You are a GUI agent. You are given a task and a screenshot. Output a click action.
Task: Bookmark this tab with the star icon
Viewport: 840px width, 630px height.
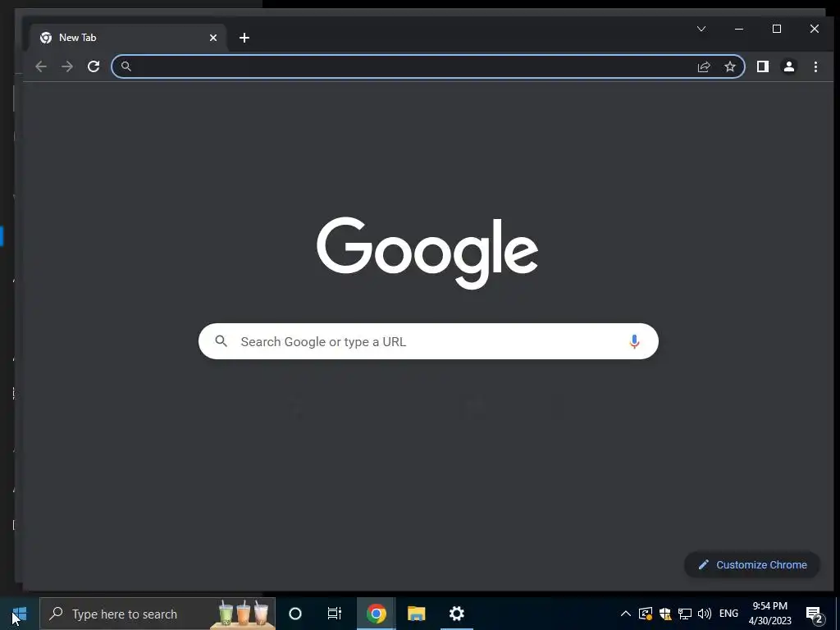[x=729, y=66]
